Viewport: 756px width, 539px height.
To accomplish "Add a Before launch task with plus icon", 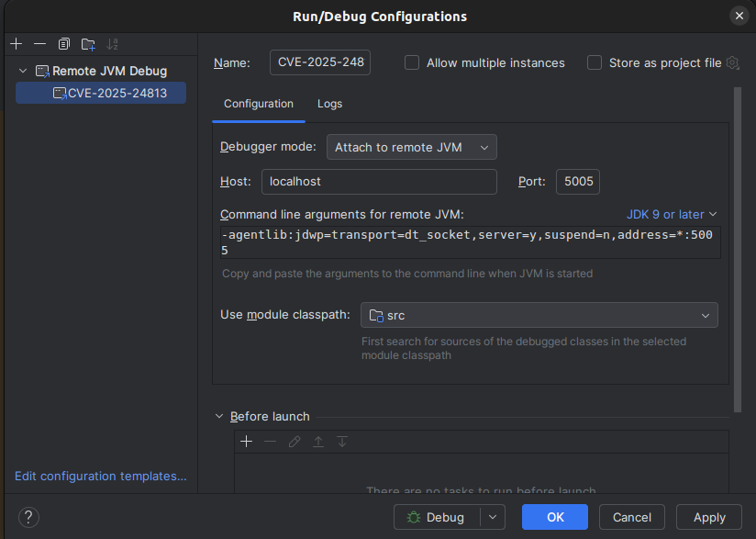I will [x=246, y=442].
